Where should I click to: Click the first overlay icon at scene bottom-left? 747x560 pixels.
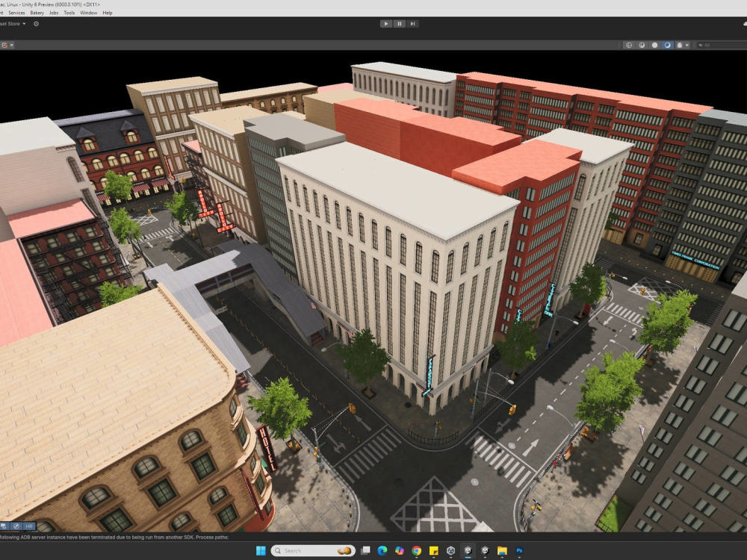tap(4, 526)
